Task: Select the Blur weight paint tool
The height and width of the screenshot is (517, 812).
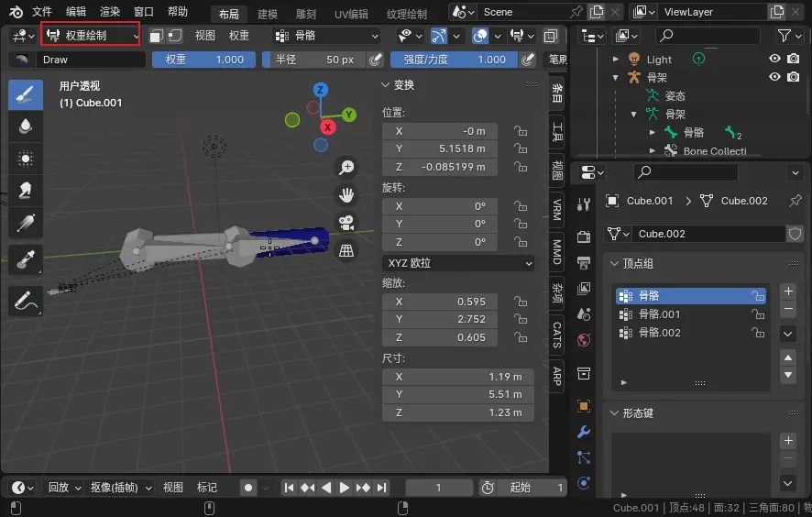Action: pos(26,126)
